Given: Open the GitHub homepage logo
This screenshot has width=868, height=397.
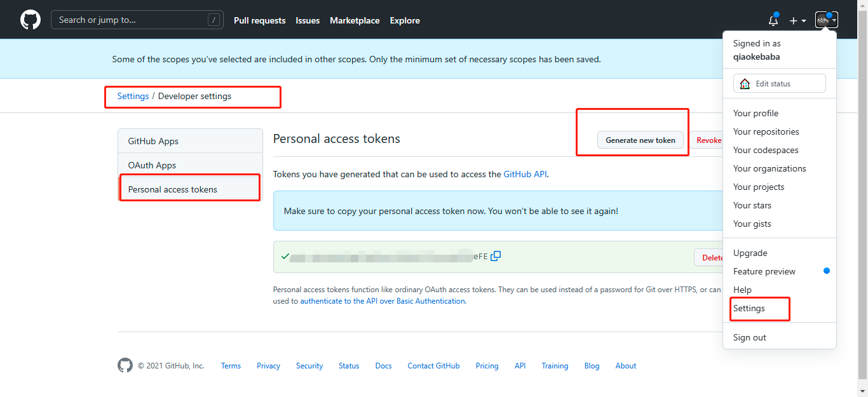Looking at the screenshot, I should tap(31, 20).
